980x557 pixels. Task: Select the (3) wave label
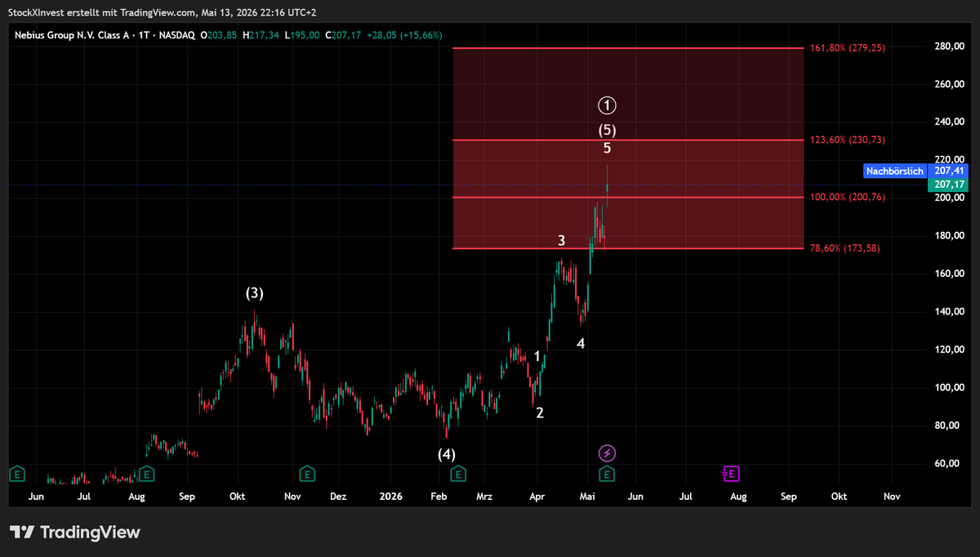[x=255, y=293]
